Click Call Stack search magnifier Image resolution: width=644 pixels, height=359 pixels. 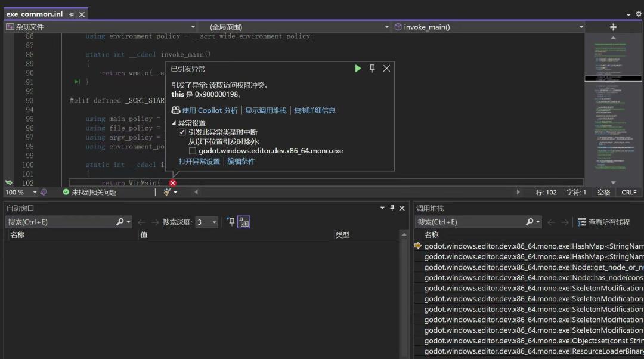pos(530,222)
